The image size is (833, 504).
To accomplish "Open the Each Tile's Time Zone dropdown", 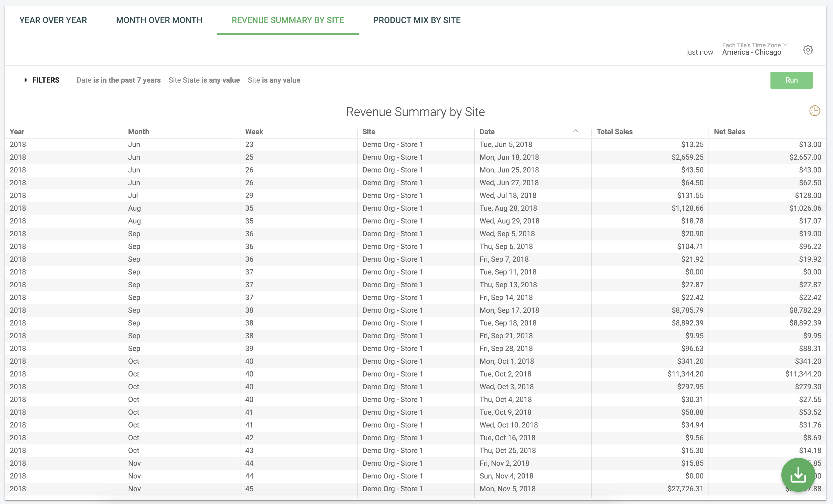I will pos(755,45).
